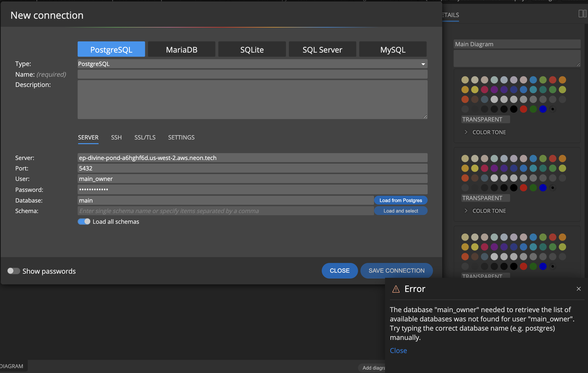Image resolution: width=588 pixels, height=373 pixels.
Task: Click the Password field
Action: pos(252,189)
